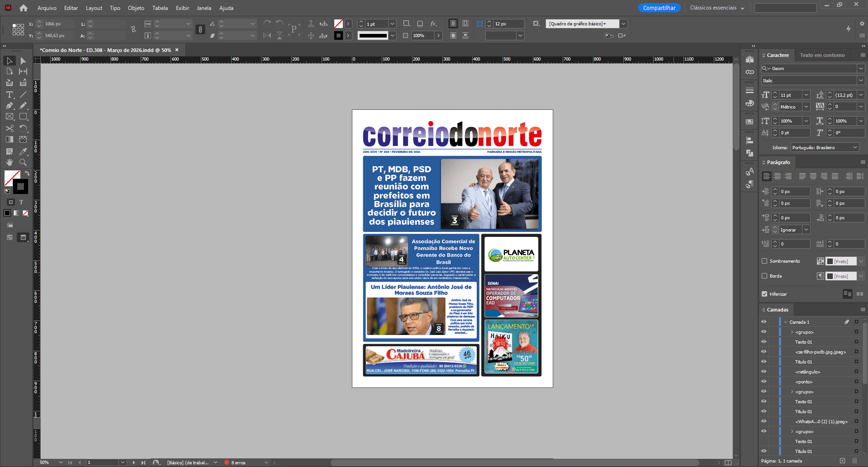Open the font family Geom dropdown
868x467 pixels.
pos(861,68)
